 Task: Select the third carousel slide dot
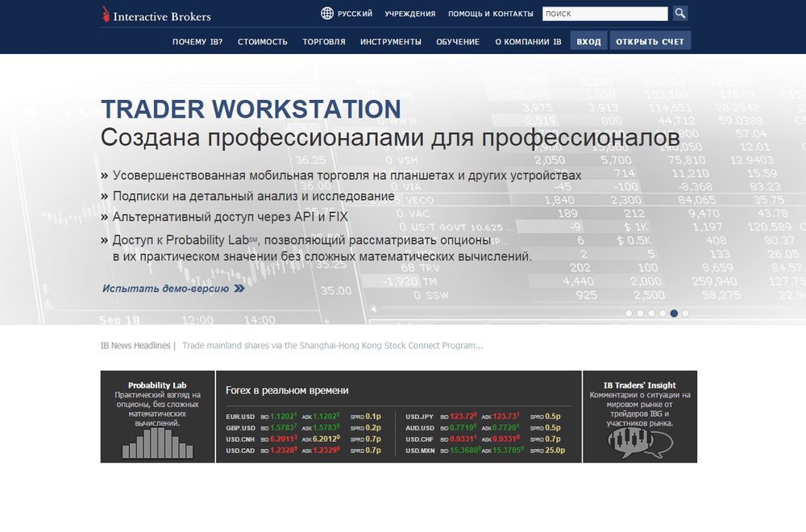click(x=651, y=313)
